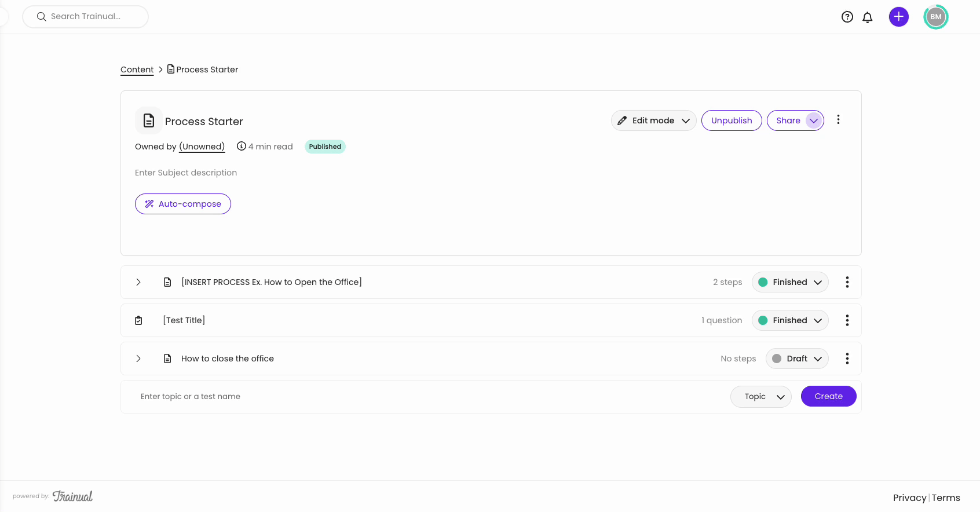Open the Privacy link
This screenshot has width=980, height=512.
point(909,498)
